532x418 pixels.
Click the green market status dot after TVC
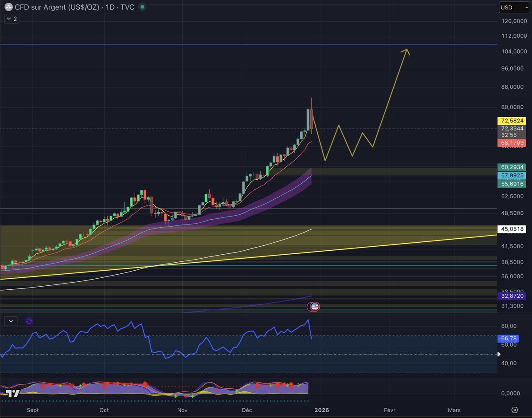pos(141,7)
